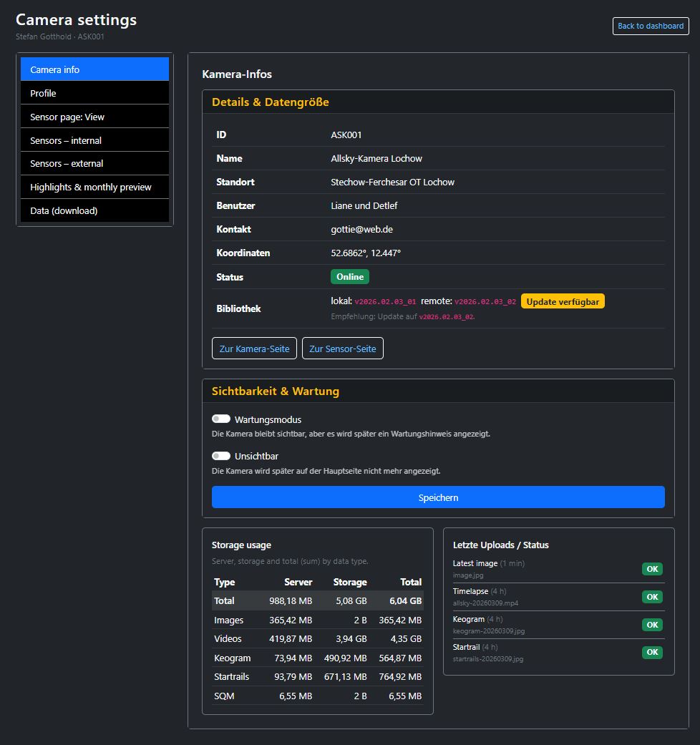The image size is (700, 745).
Task: Open the Sensors – external section
Action: (x=94, y=163)
